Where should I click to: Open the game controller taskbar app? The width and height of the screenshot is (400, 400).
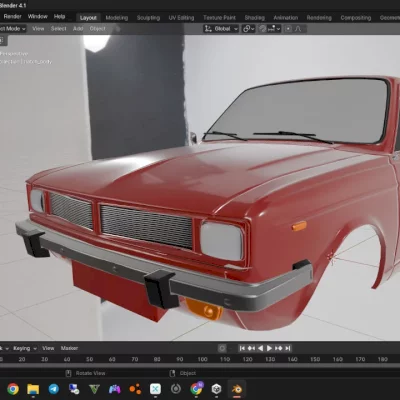[x=115, y=389]
